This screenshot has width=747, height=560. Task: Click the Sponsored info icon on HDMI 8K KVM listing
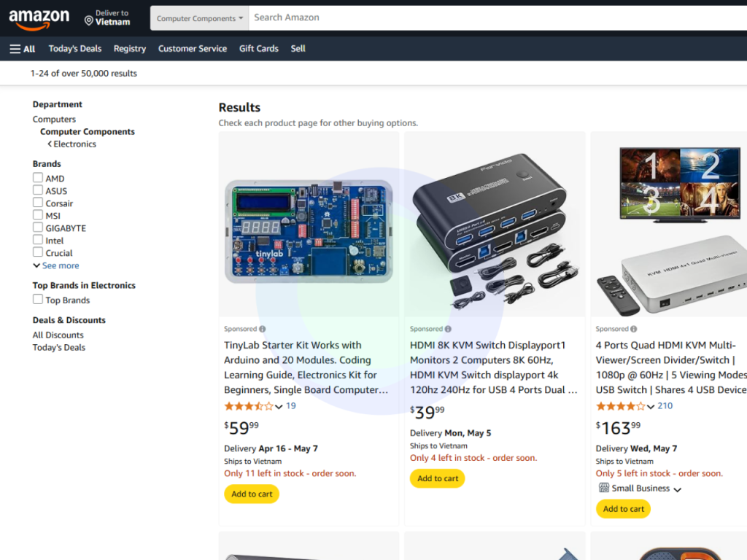coord(448,329)
